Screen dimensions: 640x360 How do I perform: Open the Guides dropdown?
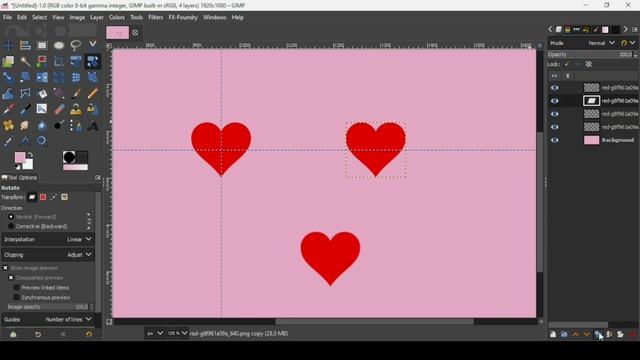[x=48, y=319]
